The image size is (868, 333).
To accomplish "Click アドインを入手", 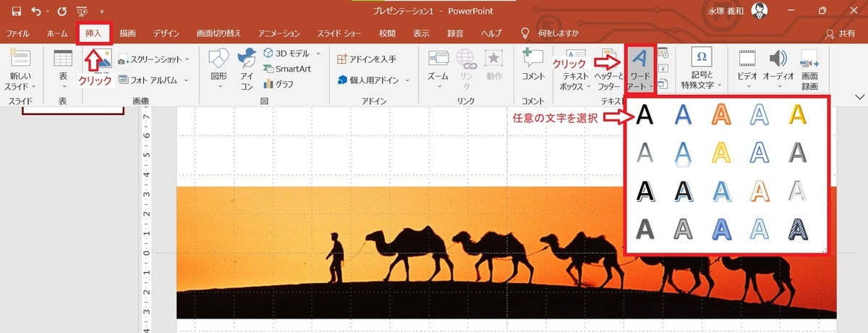I will tap(367, 59).
